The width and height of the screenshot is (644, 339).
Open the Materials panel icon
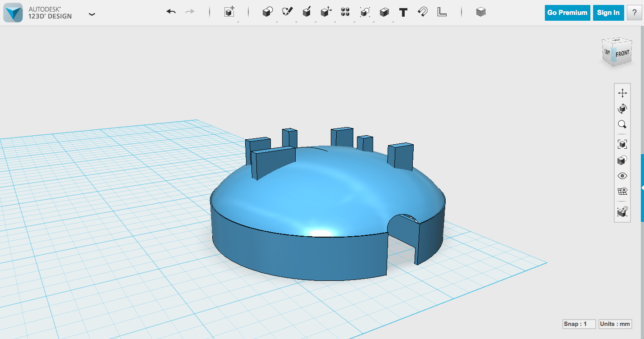click(x=480, y=12)
